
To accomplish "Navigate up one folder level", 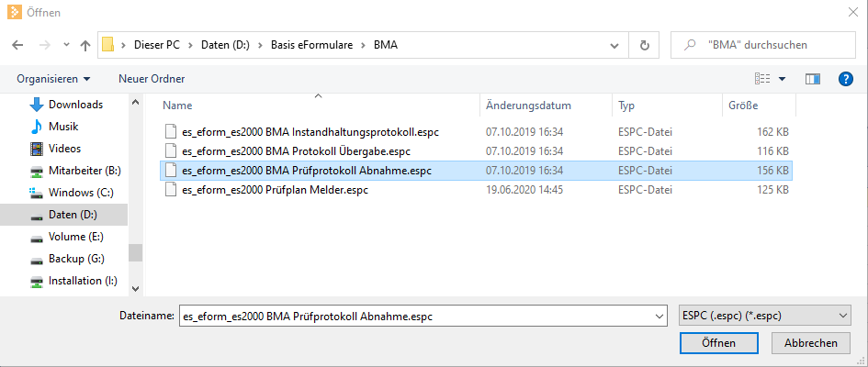I will tap(85, 45).
